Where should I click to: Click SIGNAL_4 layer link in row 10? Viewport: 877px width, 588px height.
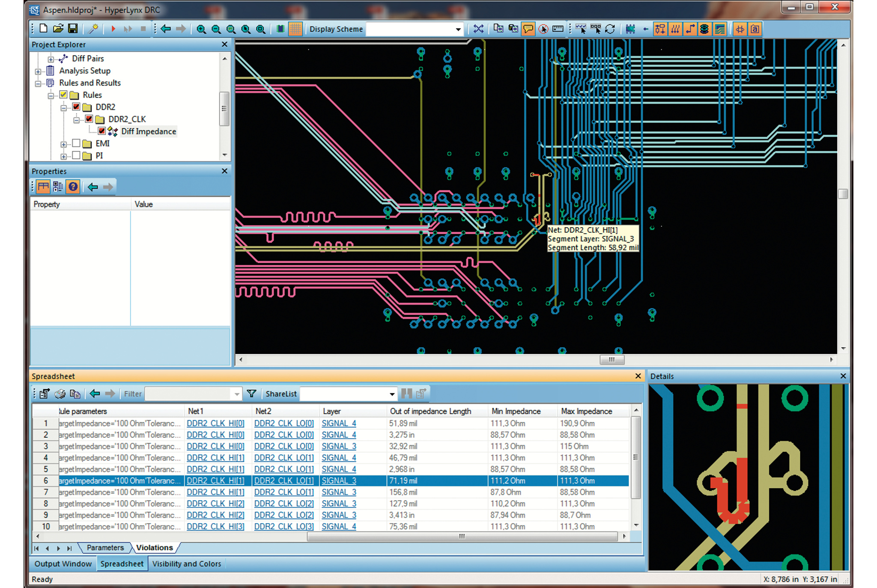pos(339,526)
